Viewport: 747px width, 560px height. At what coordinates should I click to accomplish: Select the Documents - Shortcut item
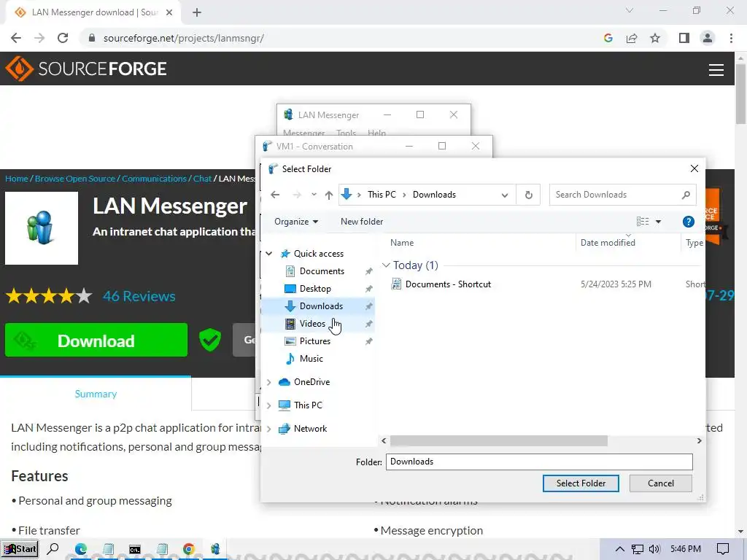click(448, 284)
